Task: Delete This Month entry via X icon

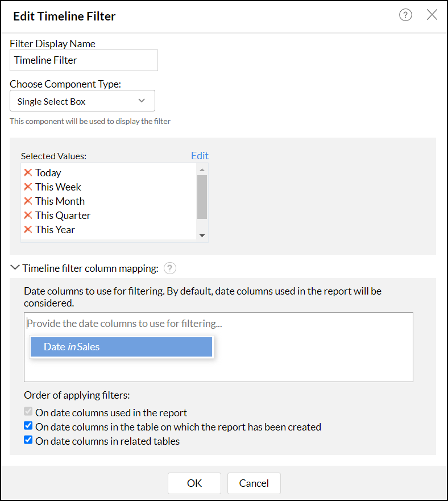Action: click(x=28, y=201)
